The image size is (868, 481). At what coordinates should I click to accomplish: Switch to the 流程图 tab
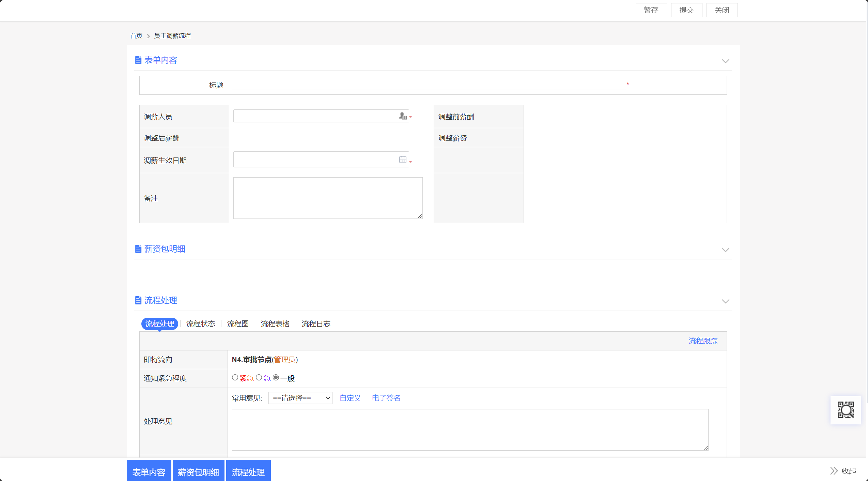(x=238, y=324)
